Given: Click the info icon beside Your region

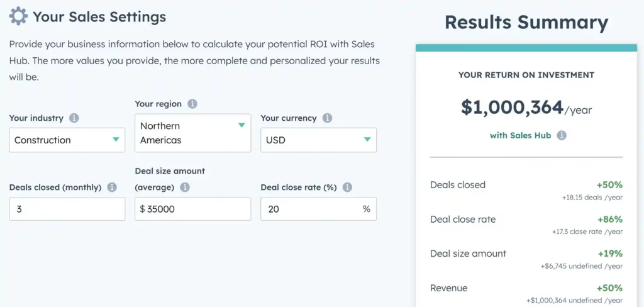Looking at the screenshot, I should 192,104.
